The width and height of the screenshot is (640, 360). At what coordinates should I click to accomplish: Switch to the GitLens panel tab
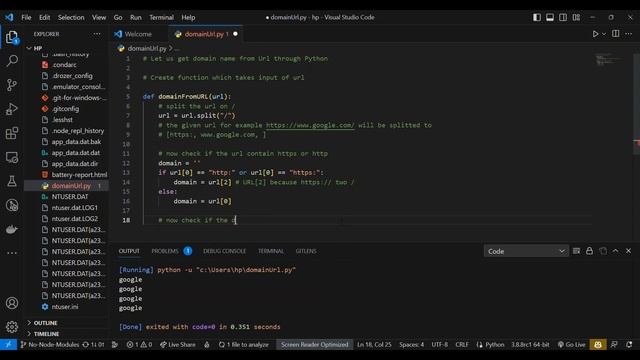tap(306, 251)
